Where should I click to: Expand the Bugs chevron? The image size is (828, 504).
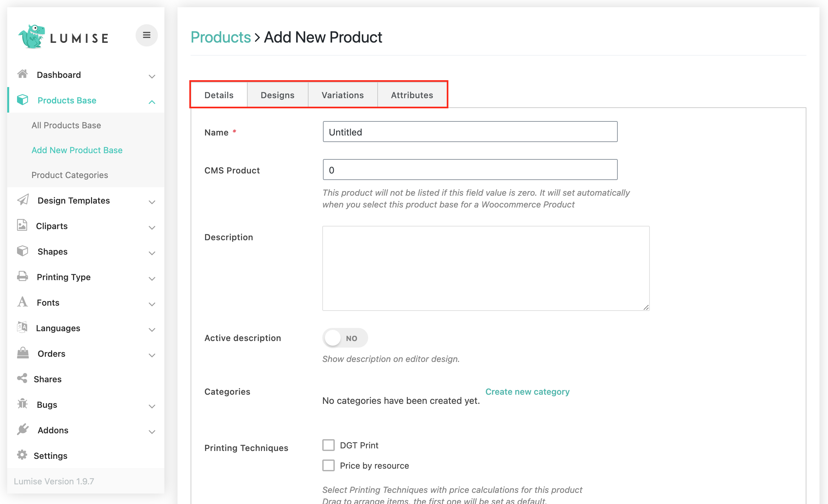coord(152,406)
